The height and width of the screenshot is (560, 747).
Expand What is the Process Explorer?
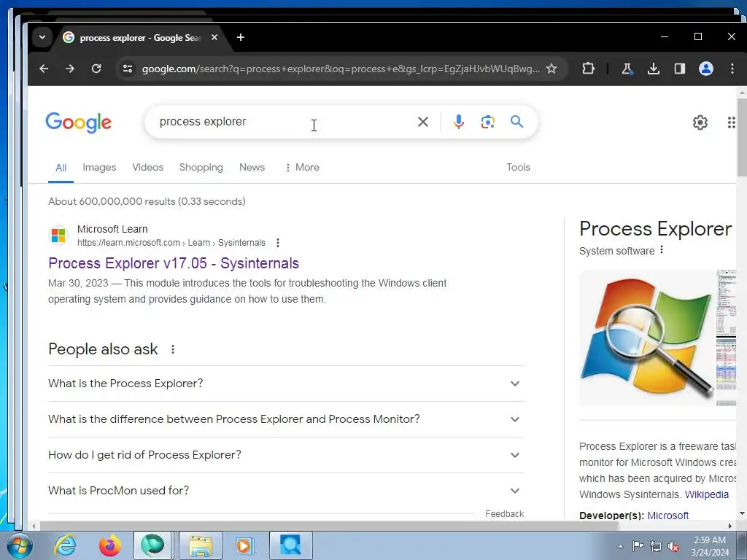[286, 384]
